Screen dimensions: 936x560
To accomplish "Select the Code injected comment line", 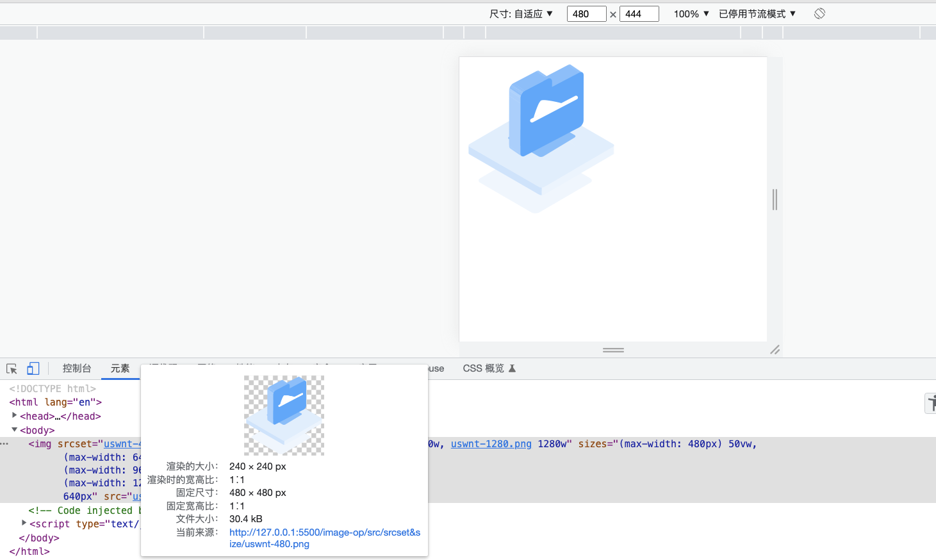I will tap(85, 511).
